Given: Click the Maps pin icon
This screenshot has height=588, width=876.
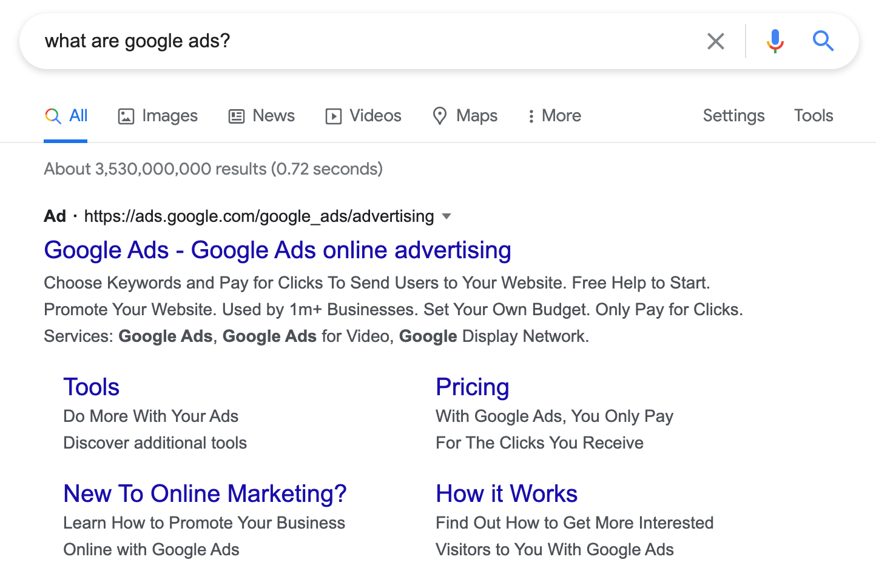Looking at the screenshot, I should [x=440, y=116].
